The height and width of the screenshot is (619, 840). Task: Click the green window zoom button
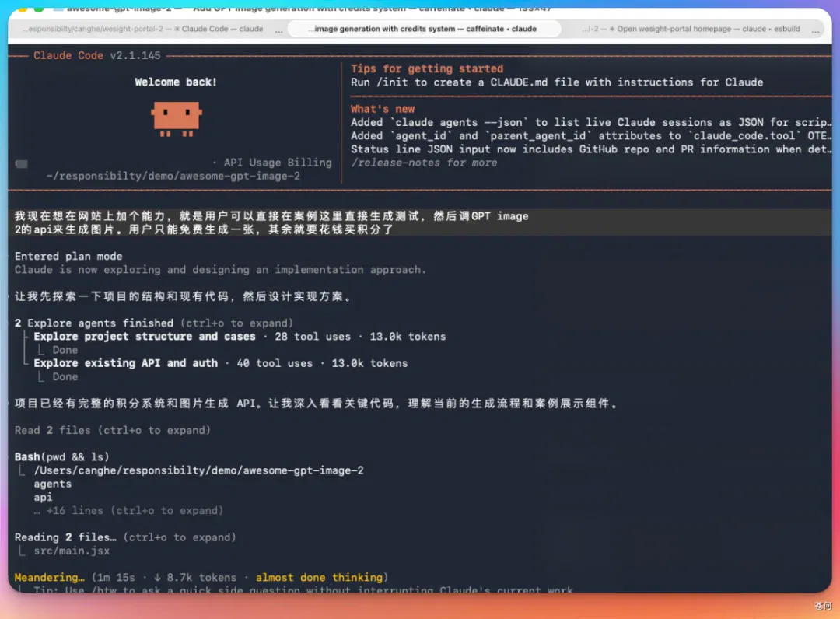(x=39, y=9)
